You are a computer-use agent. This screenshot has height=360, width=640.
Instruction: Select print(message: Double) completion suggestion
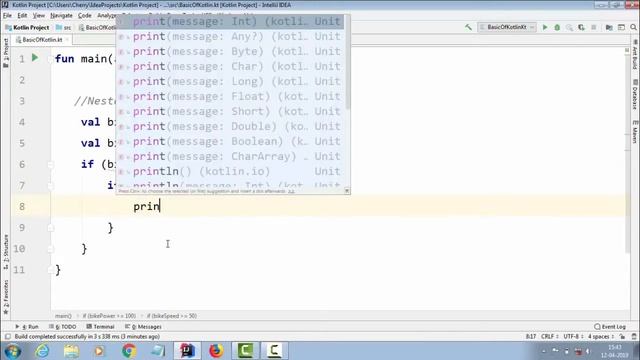point(231,126)
